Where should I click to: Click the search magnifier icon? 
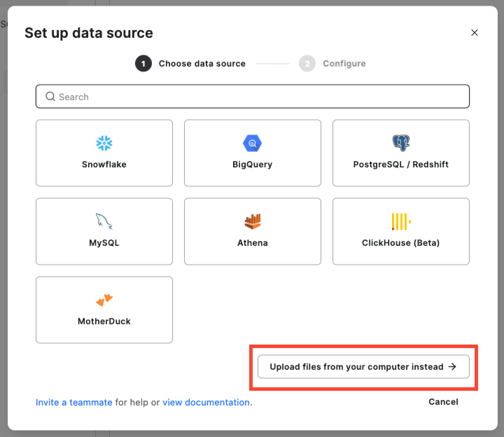click(x=50, y=97)
